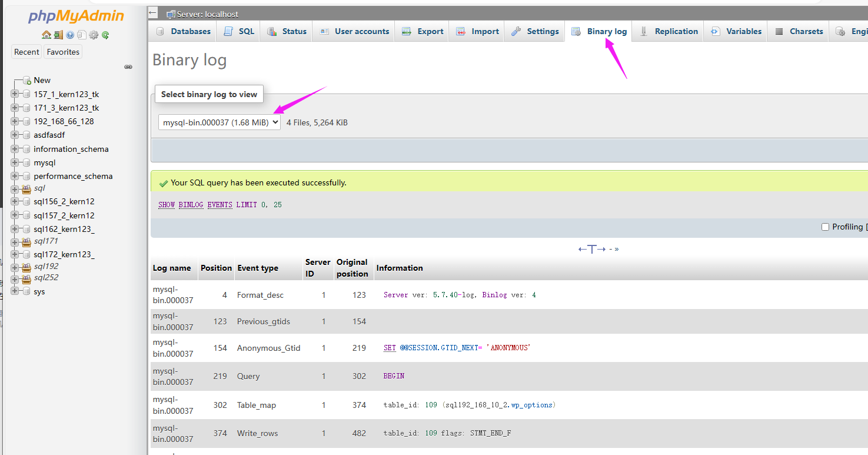Click the Anonymous_Gtid event type cell
Viewport: 868px width, 455px height.
(269, 348)
